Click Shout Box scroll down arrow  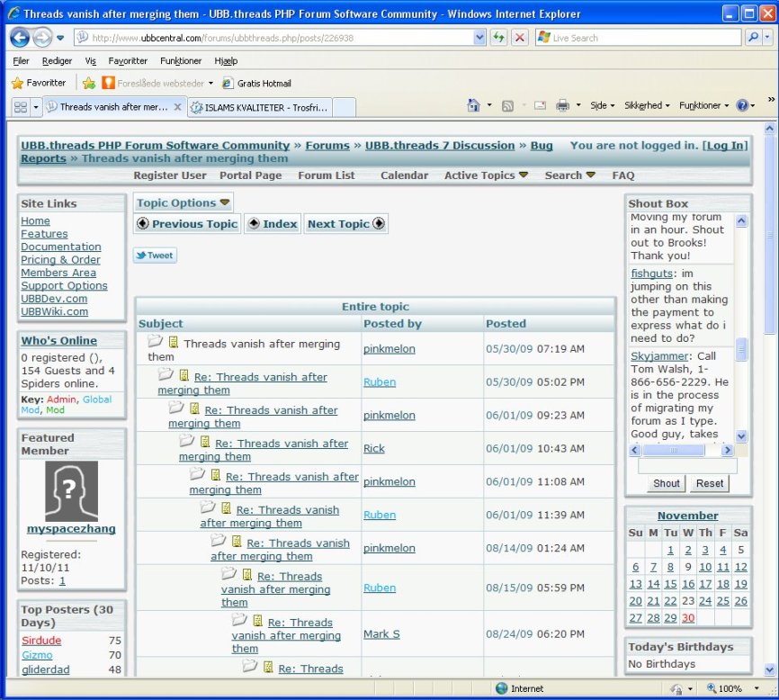[x=740, y=436]
